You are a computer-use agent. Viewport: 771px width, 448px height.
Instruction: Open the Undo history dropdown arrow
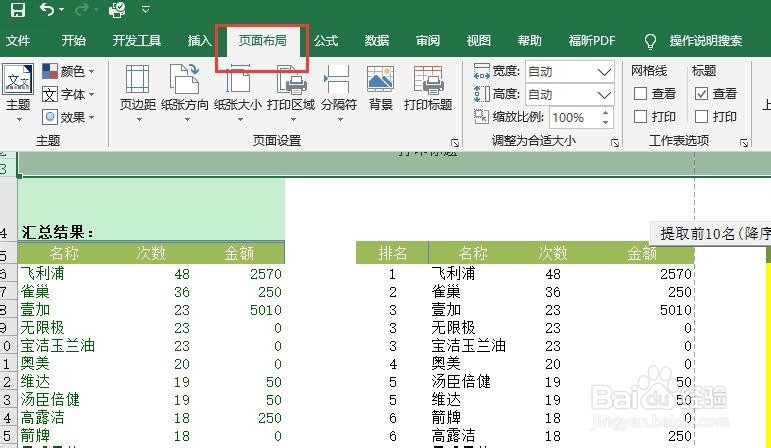click(x=61, y=9)
